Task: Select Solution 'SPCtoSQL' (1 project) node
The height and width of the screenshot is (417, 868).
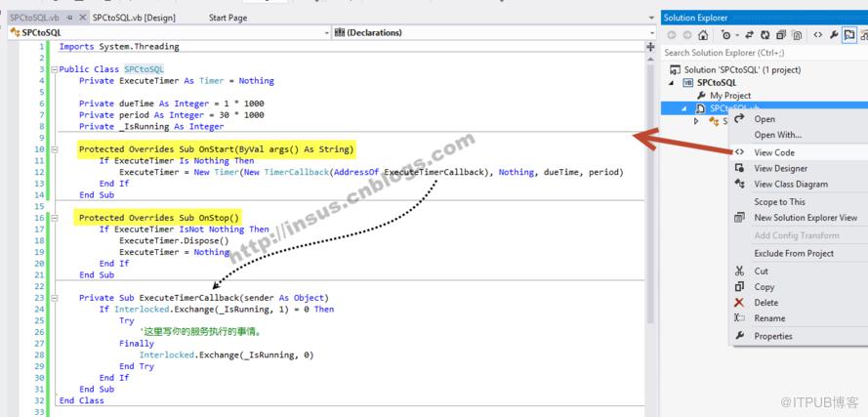Action: coord(742,69)
